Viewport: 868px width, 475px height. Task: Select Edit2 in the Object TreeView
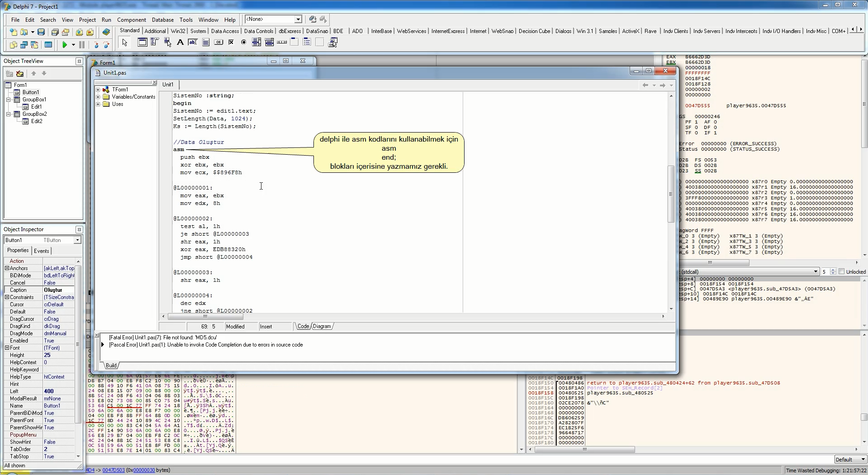click(x=37, y=121)
